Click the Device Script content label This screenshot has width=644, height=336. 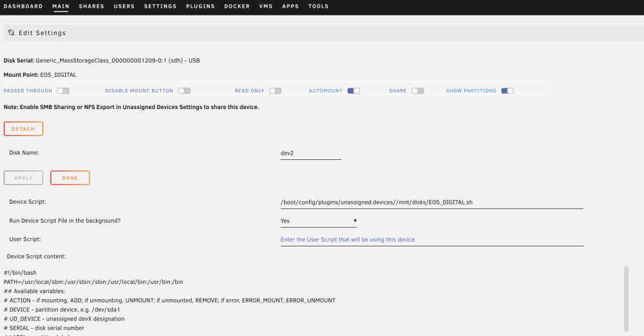click(36, 257)
